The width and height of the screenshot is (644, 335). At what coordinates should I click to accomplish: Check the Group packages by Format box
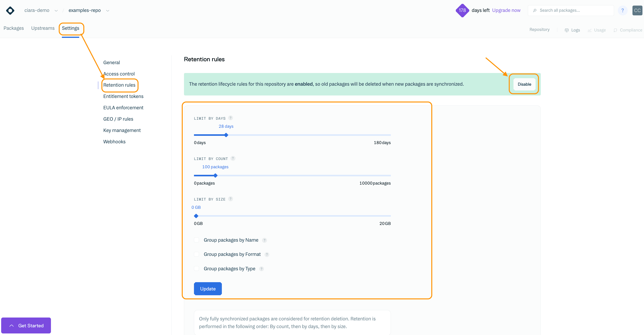(x=196, y=254)
